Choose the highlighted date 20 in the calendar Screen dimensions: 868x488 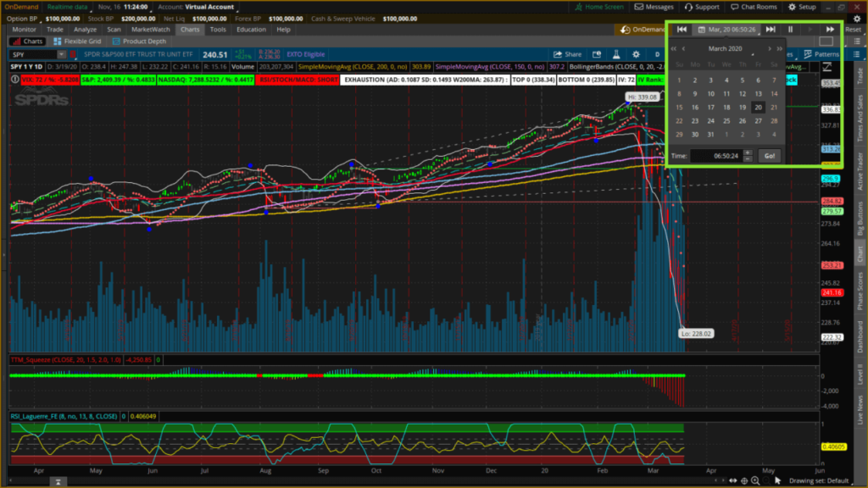(758, 108)
